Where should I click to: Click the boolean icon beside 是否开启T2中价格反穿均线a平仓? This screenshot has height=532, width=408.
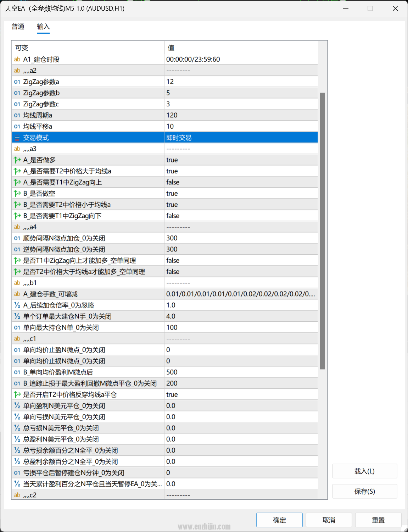(17, 395)
